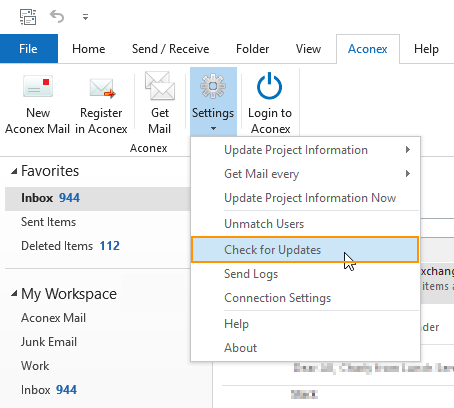This screenshot has width=454, height=408.
Task: Select Send Logs menu entry
Action: (305, 274)
